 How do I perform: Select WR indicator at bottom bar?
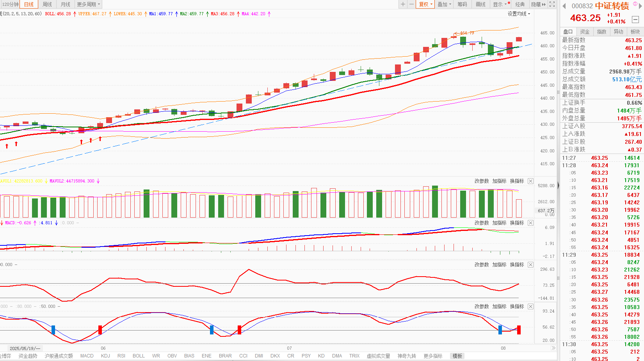156,356
